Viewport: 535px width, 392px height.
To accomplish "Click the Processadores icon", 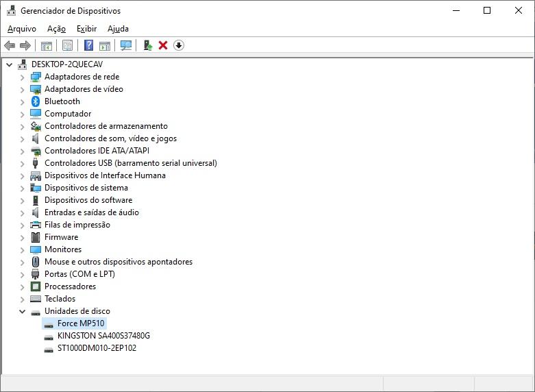I will tap(36, 286).
